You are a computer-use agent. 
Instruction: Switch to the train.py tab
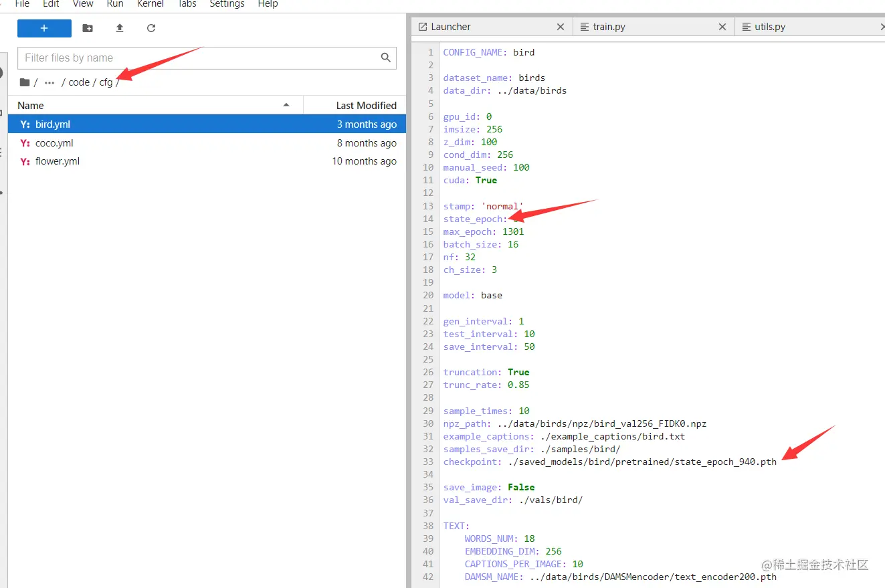tap(653, 27)
